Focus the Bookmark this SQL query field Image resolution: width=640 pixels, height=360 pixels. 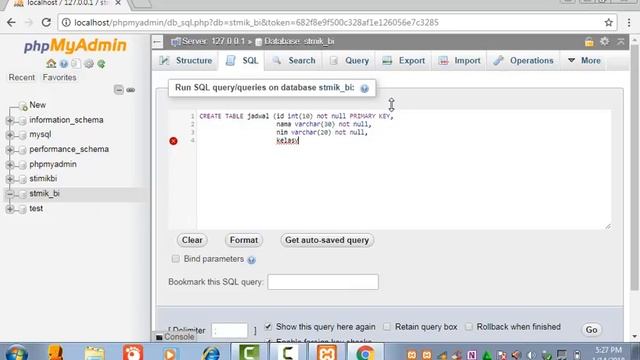tap(323, 282)
